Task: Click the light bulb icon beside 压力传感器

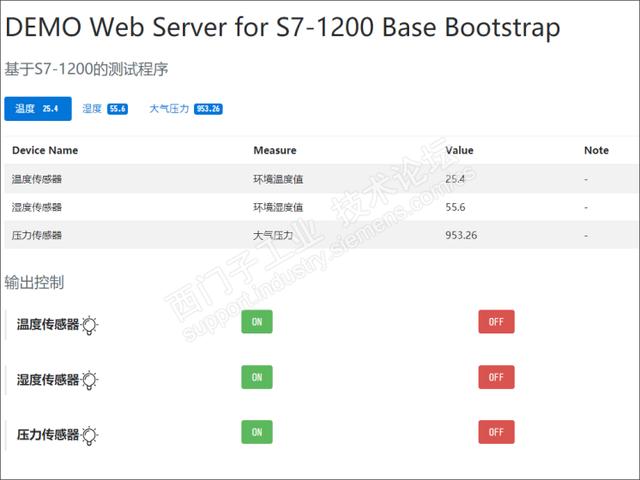Action: tap(90, 436)
